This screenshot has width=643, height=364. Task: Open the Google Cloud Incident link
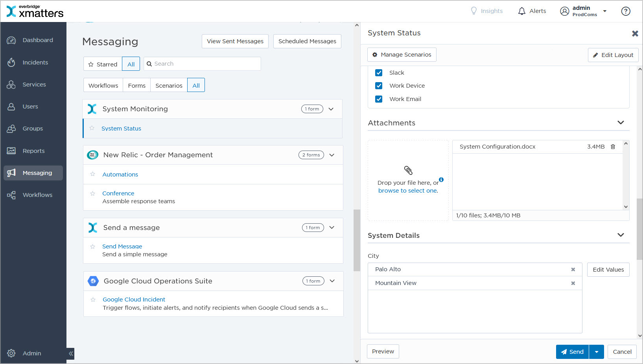[x=134, y=300]
